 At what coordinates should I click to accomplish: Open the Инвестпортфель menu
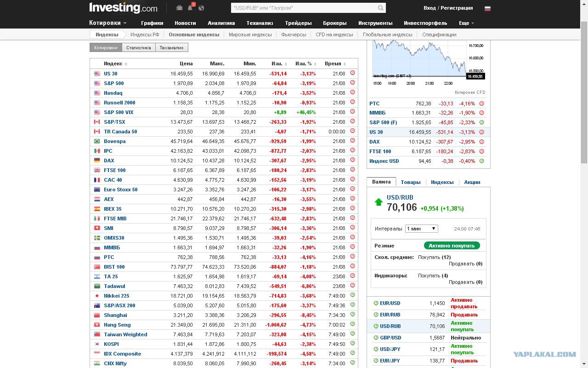point(425,23)
